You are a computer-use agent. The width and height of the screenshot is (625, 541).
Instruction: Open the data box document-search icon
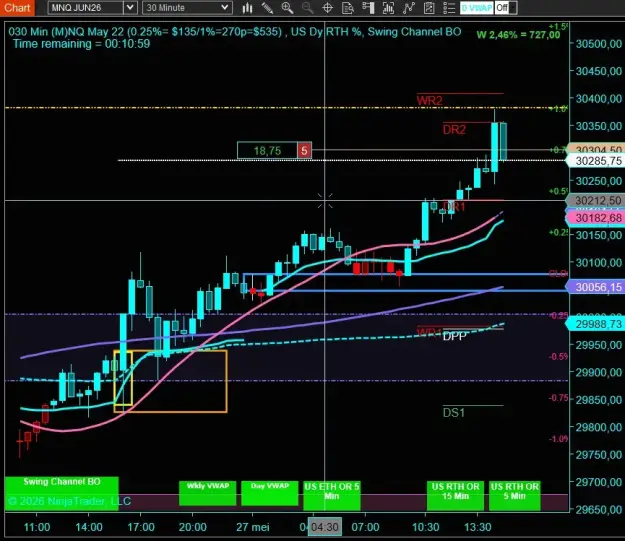coord(348,8)
